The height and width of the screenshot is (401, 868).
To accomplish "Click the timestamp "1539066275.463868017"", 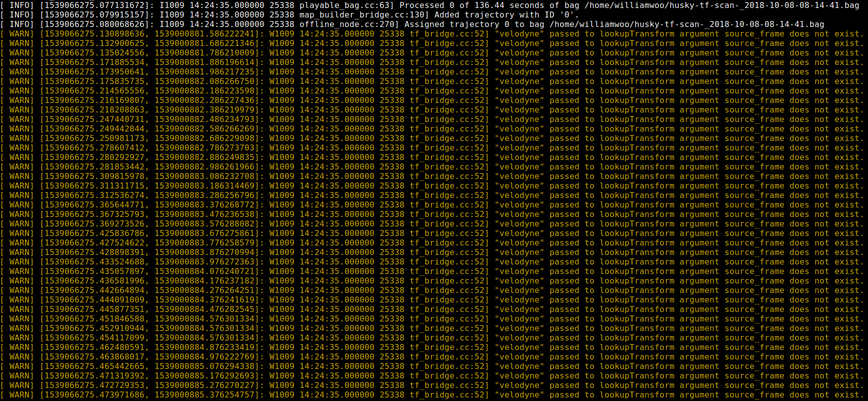I will tap(94, 356).
